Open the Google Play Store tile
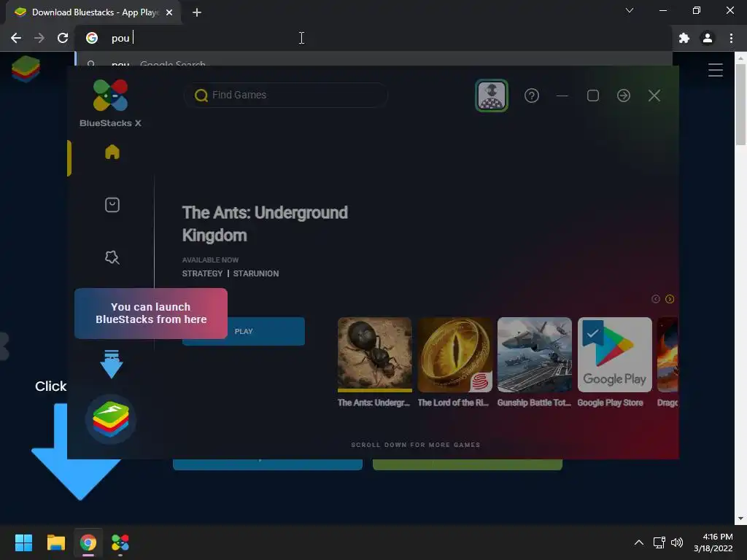The width and height of the screenshot is (747, 560). (614, 355)
